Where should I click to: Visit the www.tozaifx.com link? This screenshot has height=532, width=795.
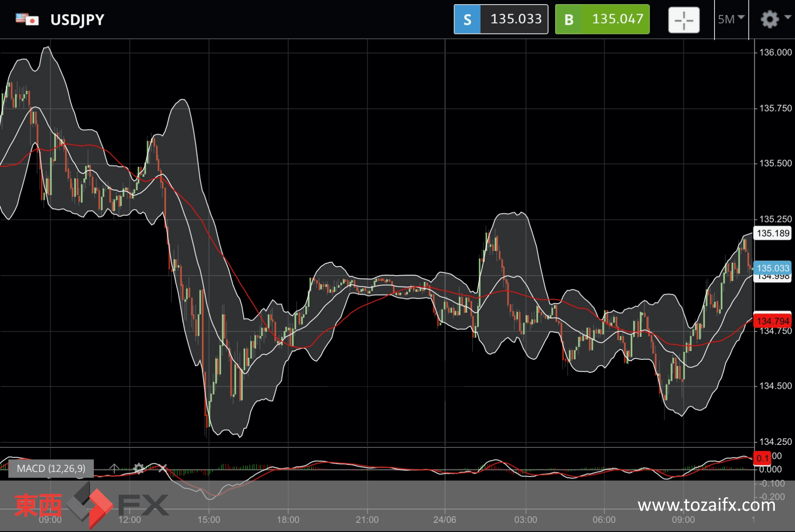pos(707,505)
